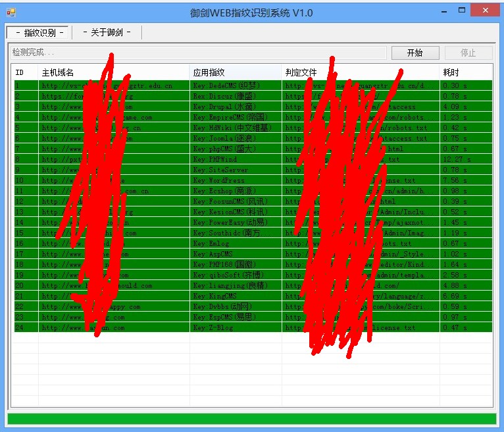Click the green progress bar at the bottom
The image size is (504, 432).
pos(252,419)
